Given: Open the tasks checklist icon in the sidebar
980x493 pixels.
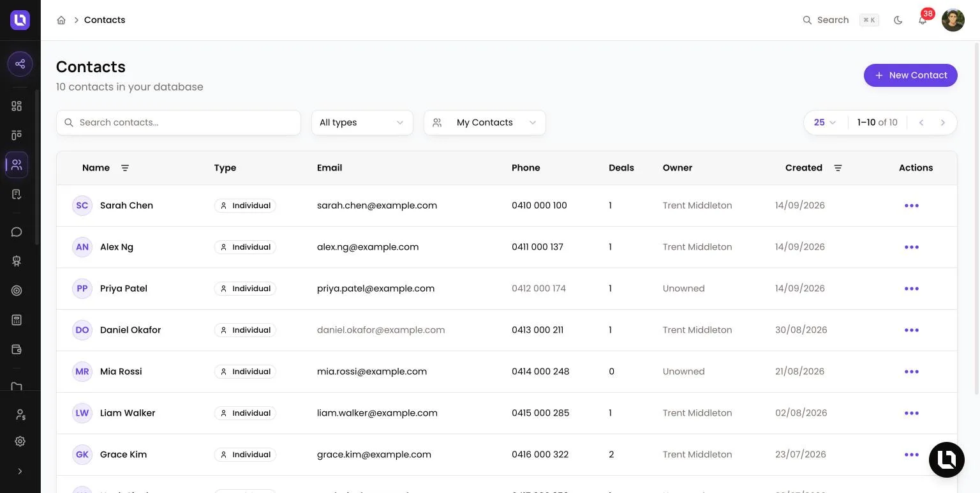Looking at the screenshot, I should pos(17,194).
